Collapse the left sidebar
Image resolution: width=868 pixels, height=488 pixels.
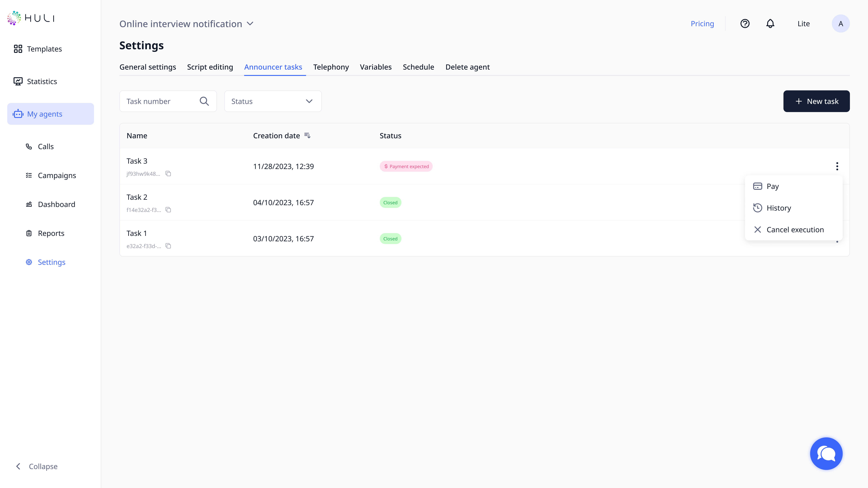(36, 466)
